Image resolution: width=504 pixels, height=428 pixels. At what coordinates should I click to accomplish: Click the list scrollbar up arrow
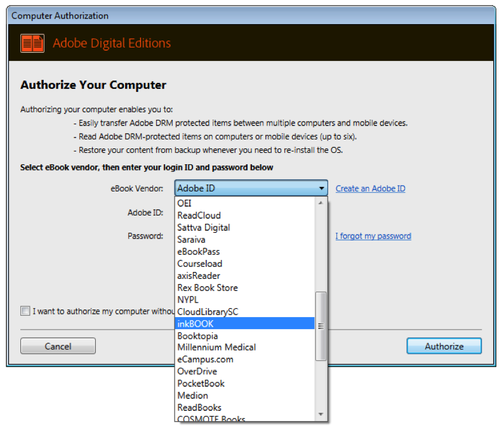[x=321, y=203]
